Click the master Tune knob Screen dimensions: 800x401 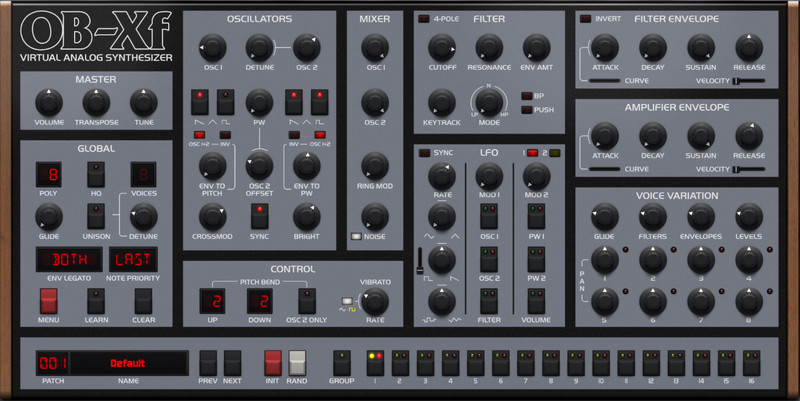point(144,103)
